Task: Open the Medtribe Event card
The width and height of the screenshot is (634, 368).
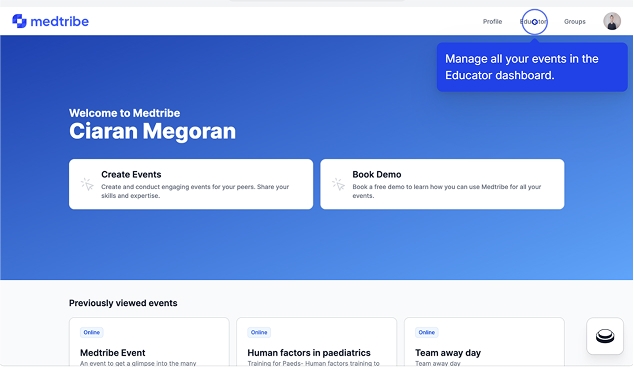Action: click(x=149, y=342)
